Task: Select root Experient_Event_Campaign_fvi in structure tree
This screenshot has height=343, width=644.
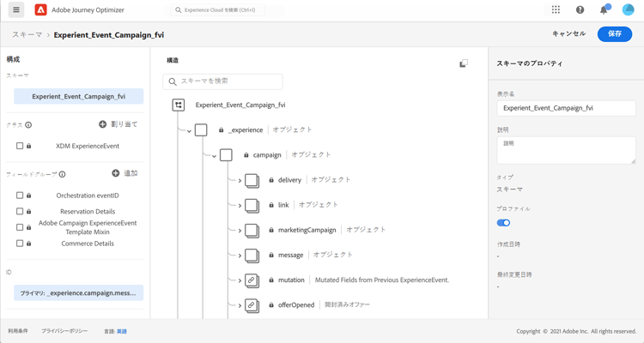Action: [240, 105]
